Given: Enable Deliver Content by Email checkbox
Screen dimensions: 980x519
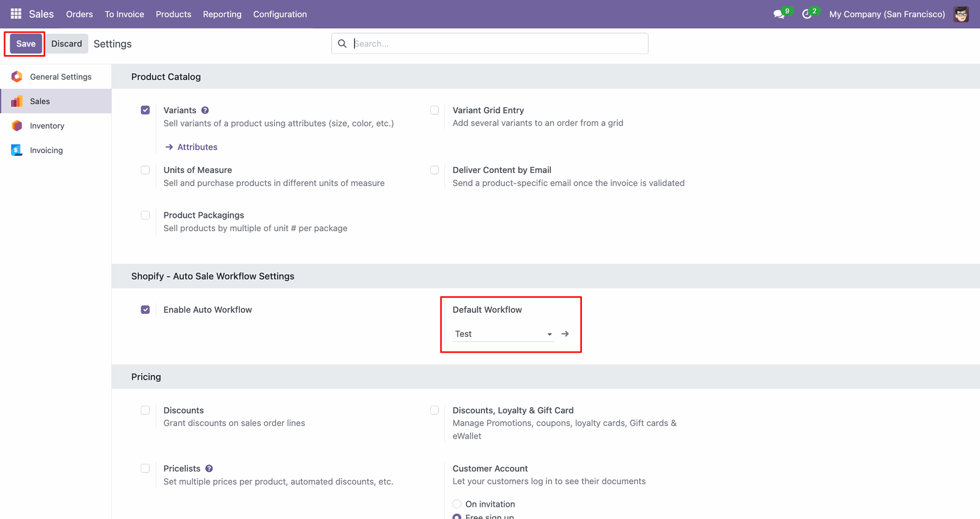Looking at the screenshot, I should tap(434, 170).
